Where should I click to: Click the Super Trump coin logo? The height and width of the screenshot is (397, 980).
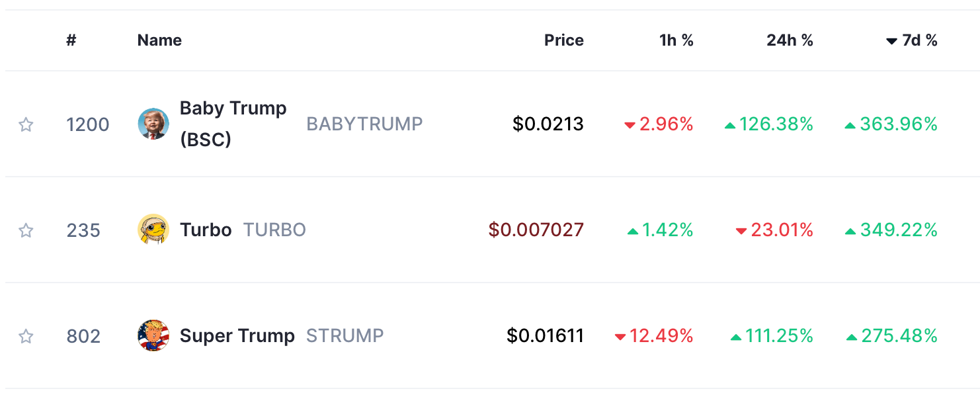[x=153, y=335]
